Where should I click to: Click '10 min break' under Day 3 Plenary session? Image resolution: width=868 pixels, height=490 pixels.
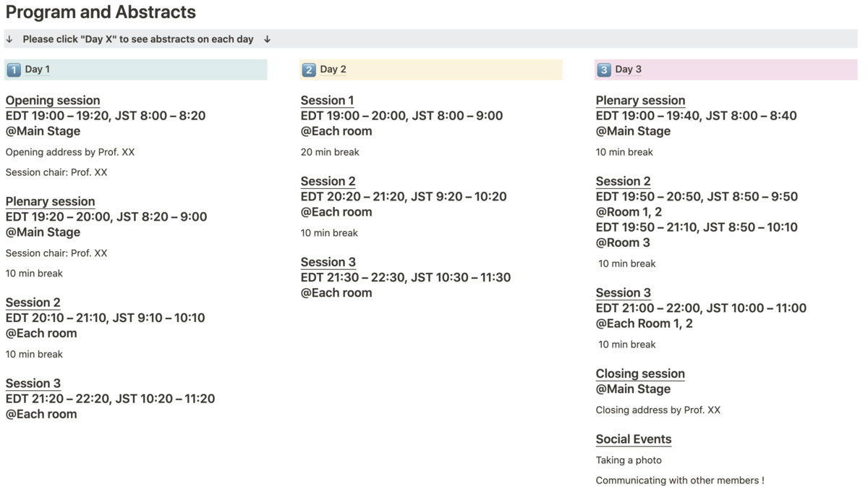coord(624,152)
